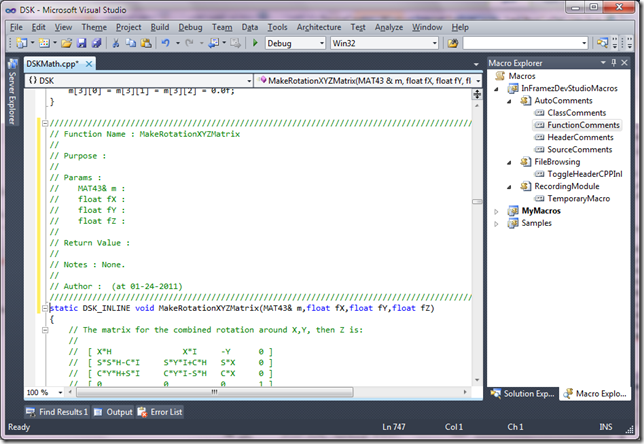This screenshot has width=644, height=444.
Task: Open the Theme menu
Action: click(x=94, y=27)
